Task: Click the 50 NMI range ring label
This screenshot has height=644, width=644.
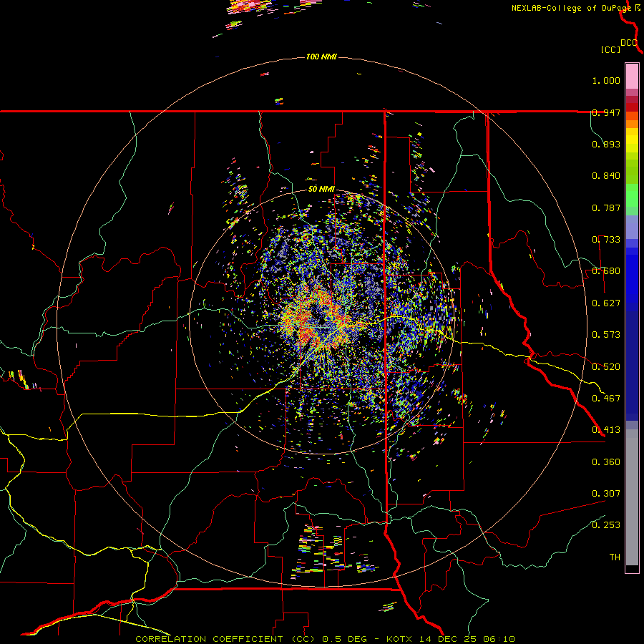Action: (x=321, y=189)
